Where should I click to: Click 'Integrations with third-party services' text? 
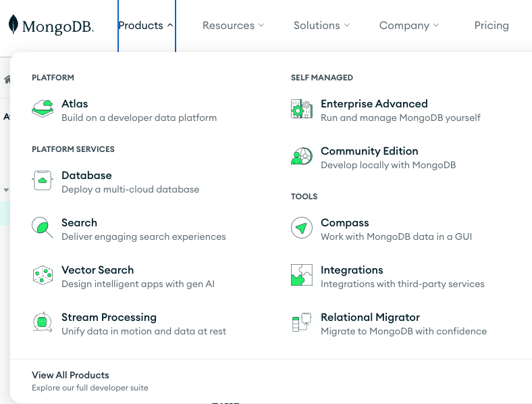pos(402,284)
